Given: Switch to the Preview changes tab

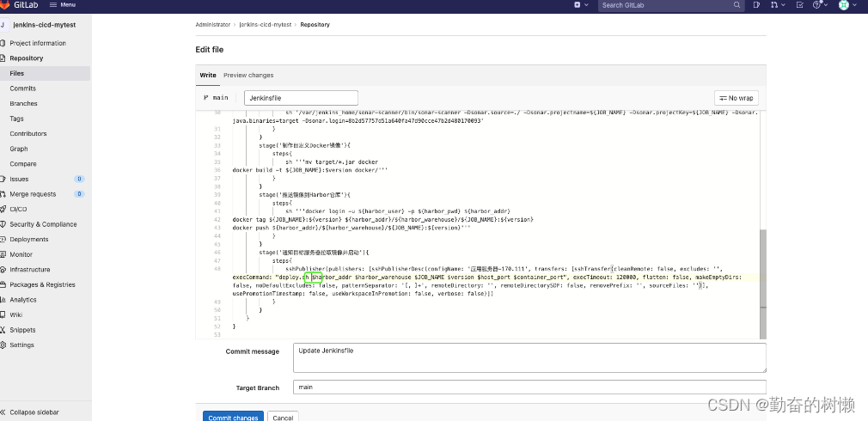Looking at the screenshot, I should (x=248, y=76).
